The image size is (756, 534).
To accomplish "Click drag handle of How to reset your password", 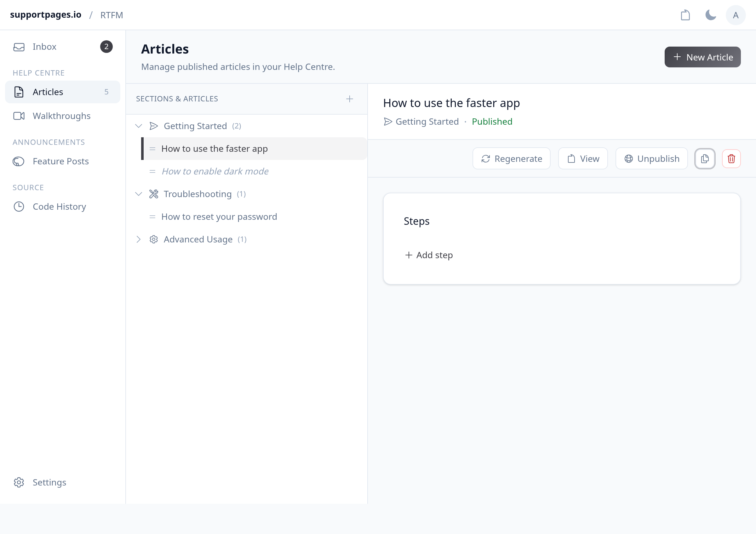I will pyautogui.click(x=152, y=217).
